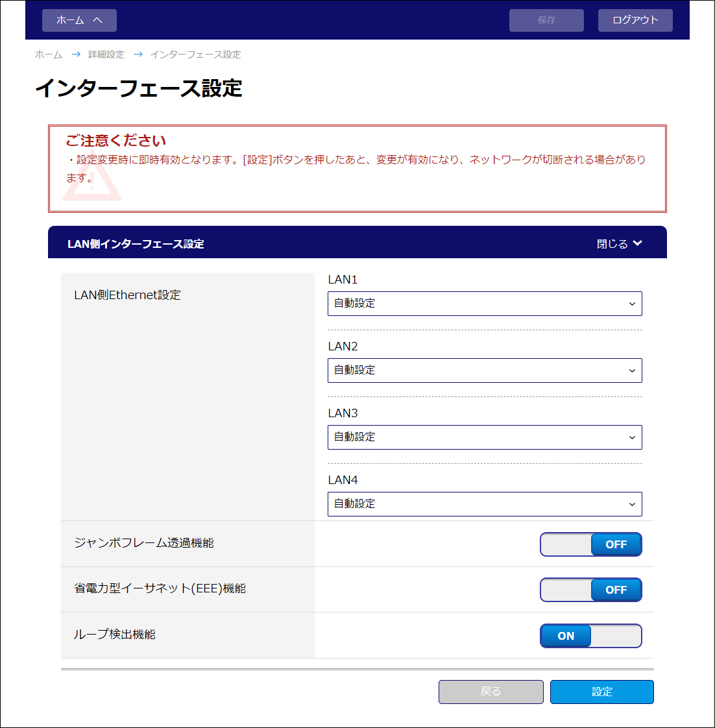Open the LAN3 自動設定 dropdown

point(484,437)
